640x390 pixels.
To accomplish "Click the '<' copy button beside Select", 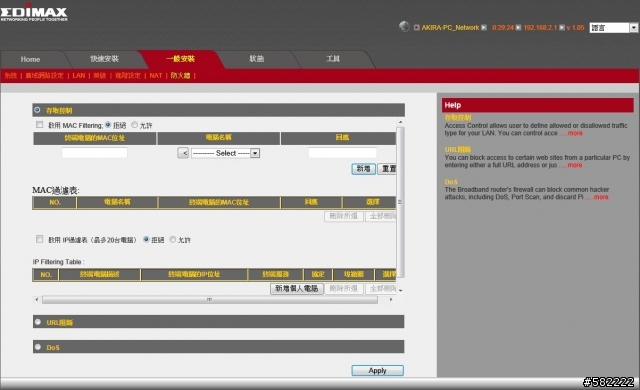I will tap(183, 153).
